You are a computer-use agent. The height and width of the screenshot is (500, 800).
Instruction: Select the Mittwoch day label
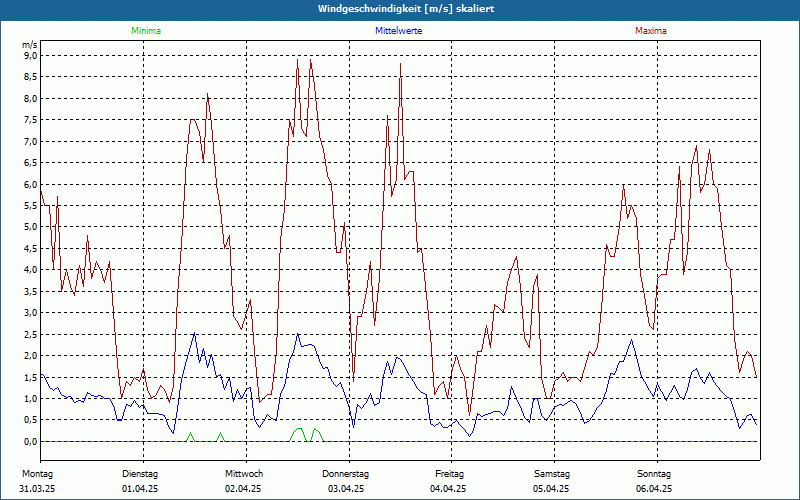pos(244,474)
